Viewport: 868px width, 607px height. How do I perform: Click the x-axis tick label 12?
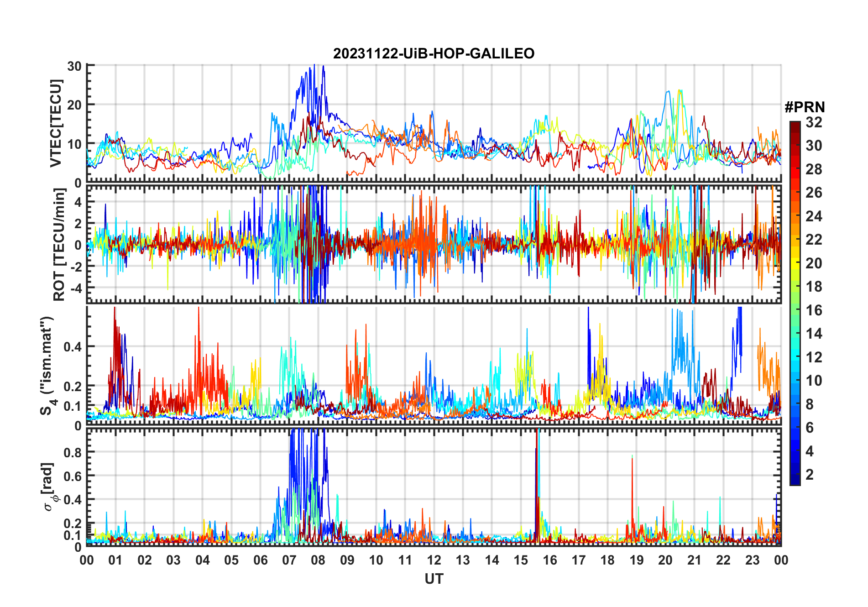pos(434,560)
